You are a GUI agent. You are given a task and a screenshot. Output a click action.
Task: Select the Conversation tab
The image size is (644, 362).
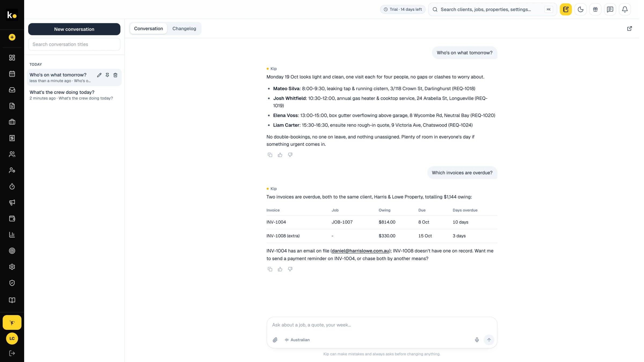click(148, 28)
